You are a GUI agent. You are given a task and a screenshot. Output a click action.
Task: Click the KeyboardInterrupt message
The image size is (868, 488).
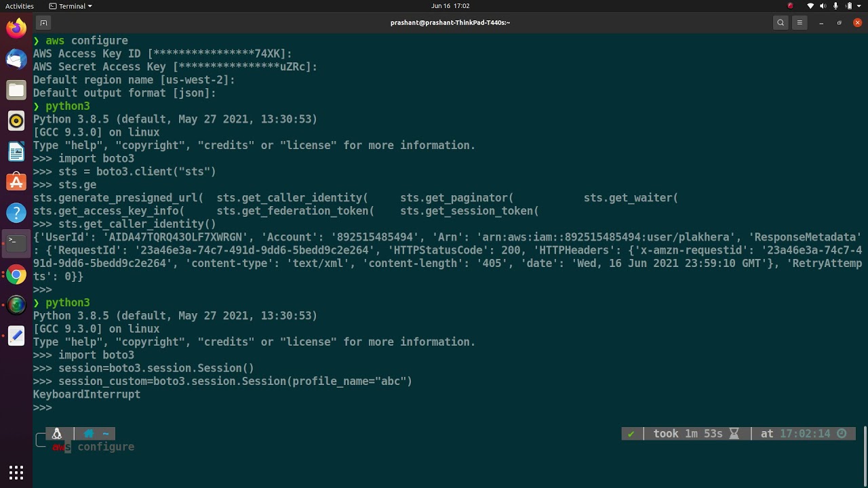(87, 394)
